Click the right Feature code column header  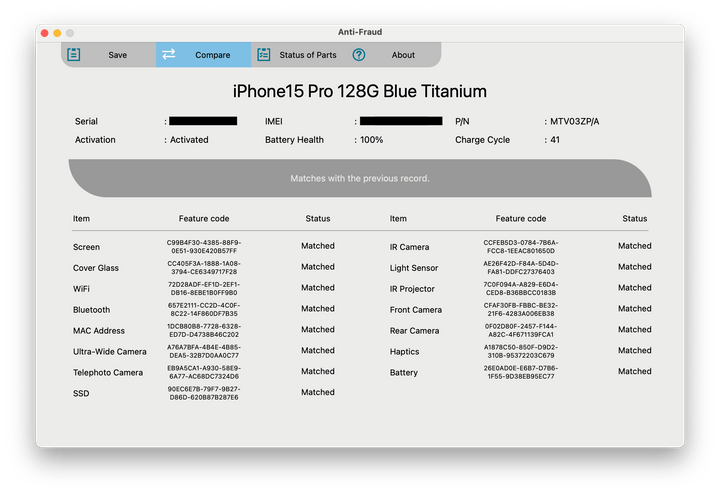pyautogui.click(x=521, y=219)
